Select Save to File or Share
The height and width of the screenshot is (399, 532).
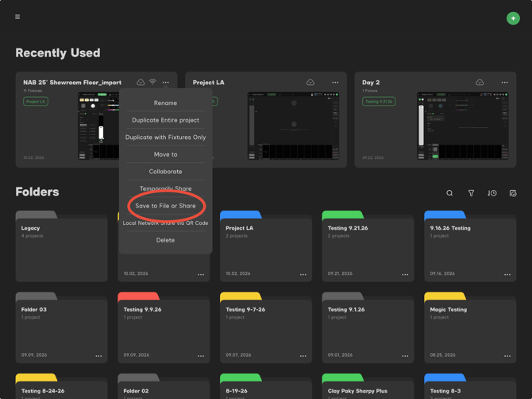tap(165, 206)
